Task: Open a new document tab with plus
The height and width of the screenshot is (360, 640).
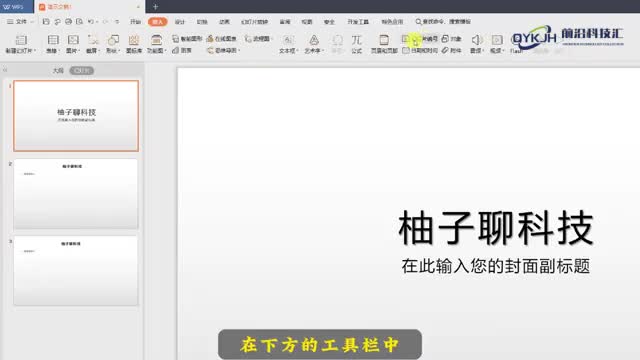Action: point(156,7)
